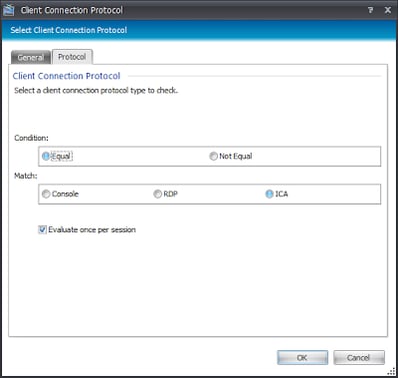Select RDP as match protocol
This screenshot has width=398, height=378.
click(x=157, y=194)
